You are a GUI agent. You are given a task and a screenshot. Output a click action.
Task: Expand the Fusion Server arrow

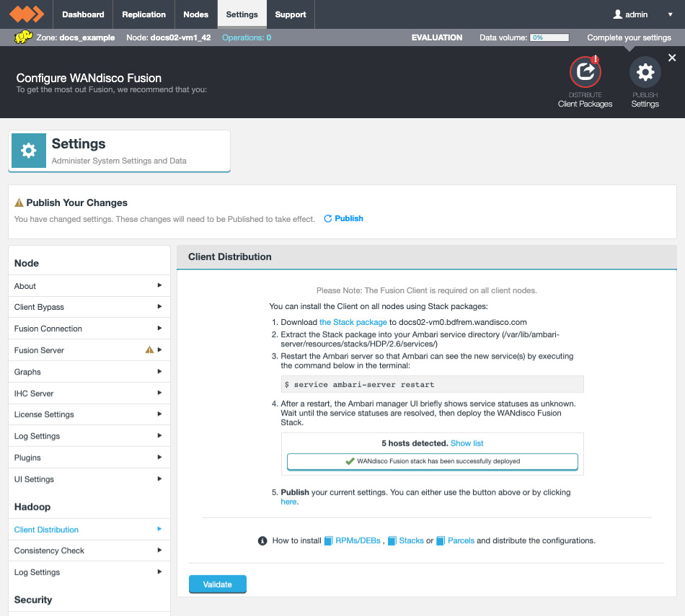159,349
